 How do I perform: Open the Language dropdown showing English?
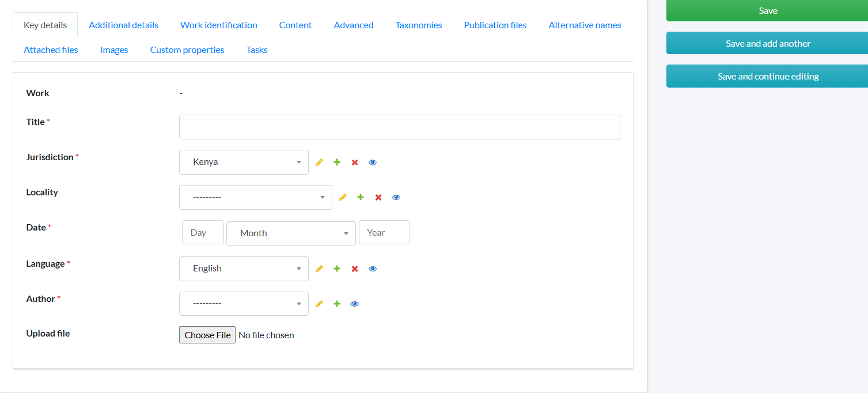pos(244,269)
